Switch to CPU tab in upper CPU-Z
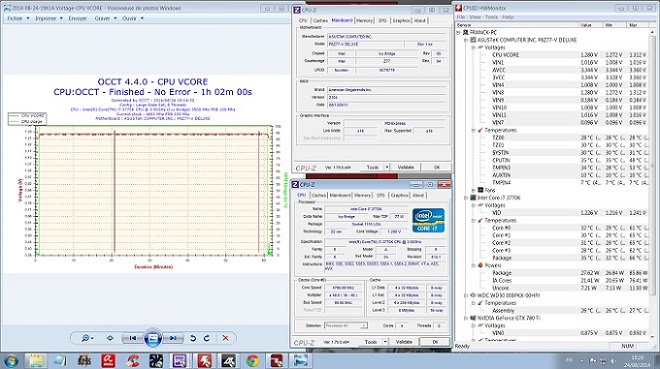The height and width of the screenshot is (369, 660). (x=303, y=20)
